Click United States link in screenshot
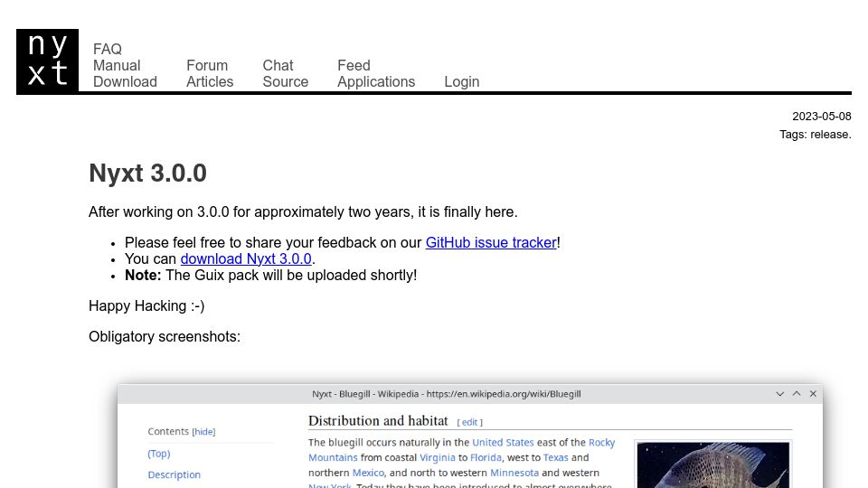 tap(504, 443)
